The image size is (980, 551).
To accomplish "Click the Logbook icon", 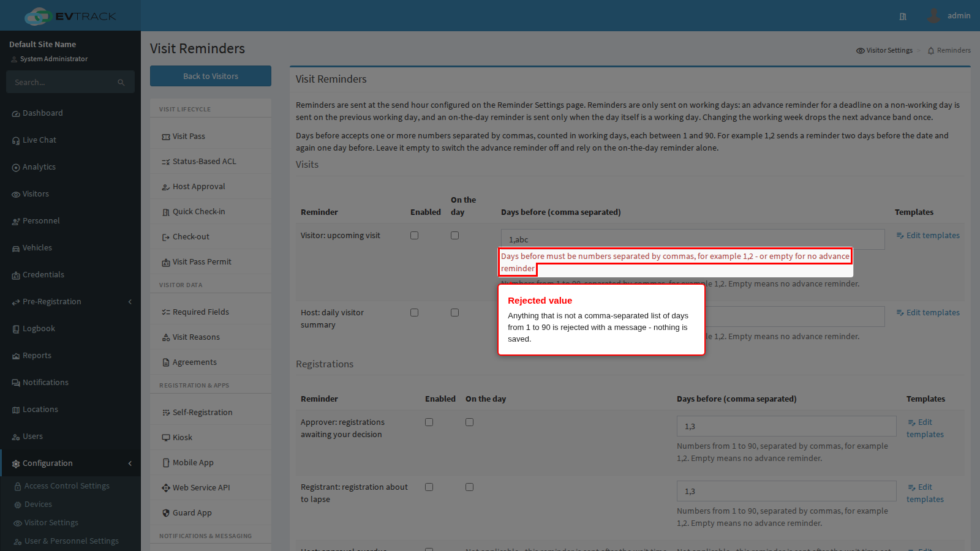I will click(x=16, y=329).
